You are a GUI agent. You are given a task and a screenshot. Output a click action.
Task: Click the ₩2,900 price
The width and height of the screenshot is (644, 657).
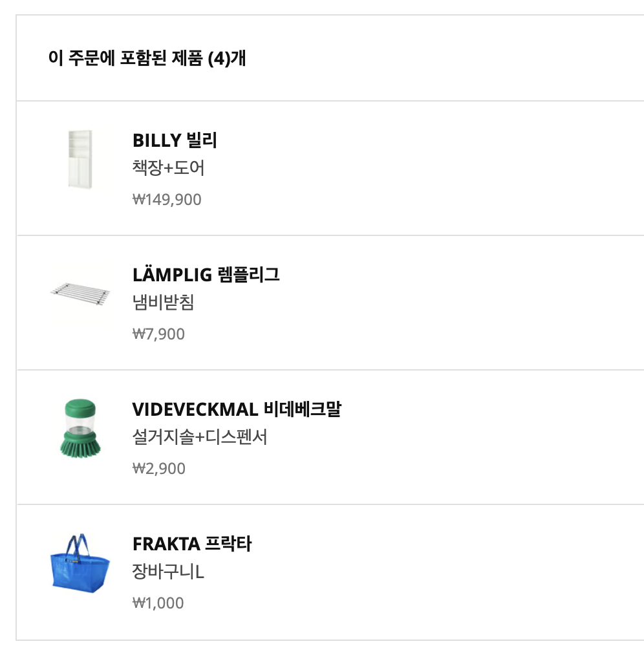pos(158,469)
